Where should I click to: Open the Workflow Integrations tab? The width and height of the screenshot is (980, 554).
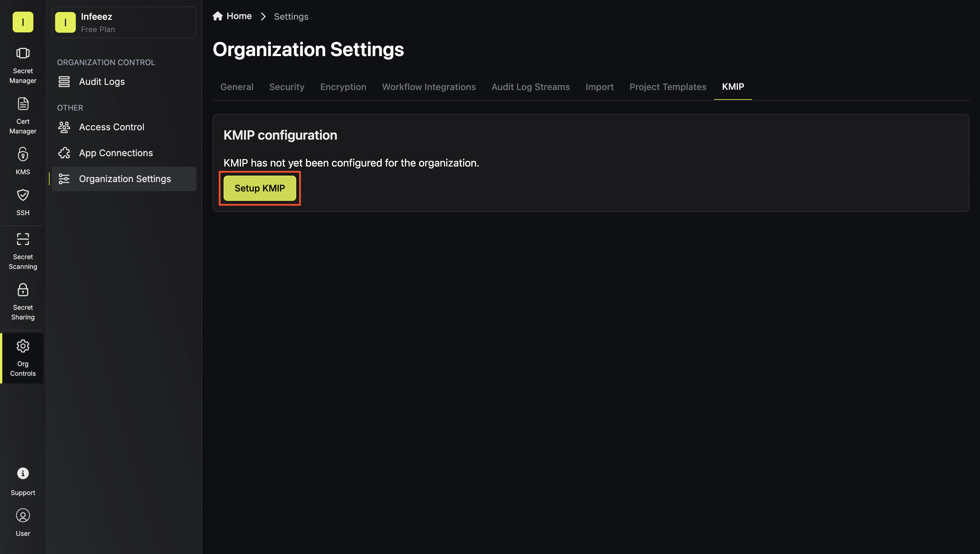pos(428,87)
